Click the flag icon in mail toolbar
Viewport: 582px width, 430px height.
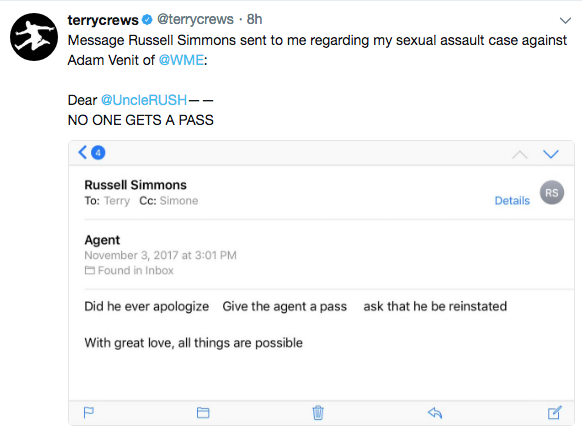pos(89,413)
